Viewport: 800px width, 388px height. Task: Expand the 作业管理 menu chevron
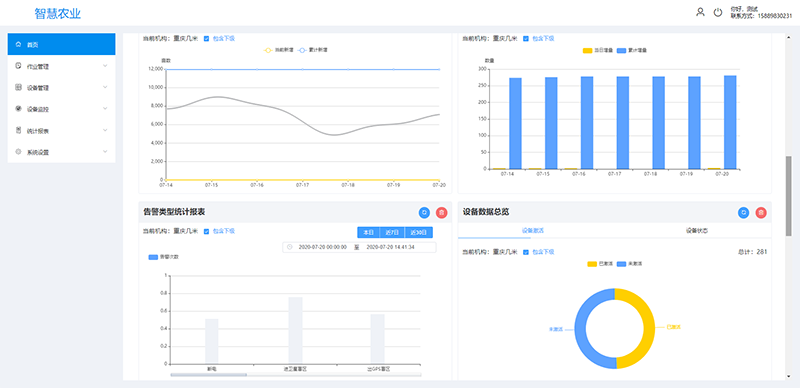click(x=105, y=66)
